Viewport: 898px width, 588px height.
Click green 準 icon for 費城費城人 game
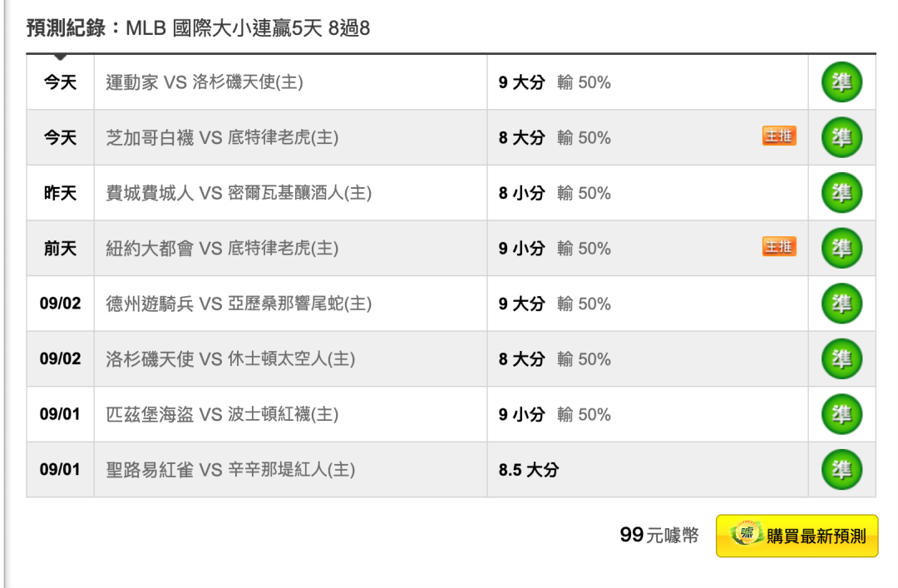tap(841, 193)
